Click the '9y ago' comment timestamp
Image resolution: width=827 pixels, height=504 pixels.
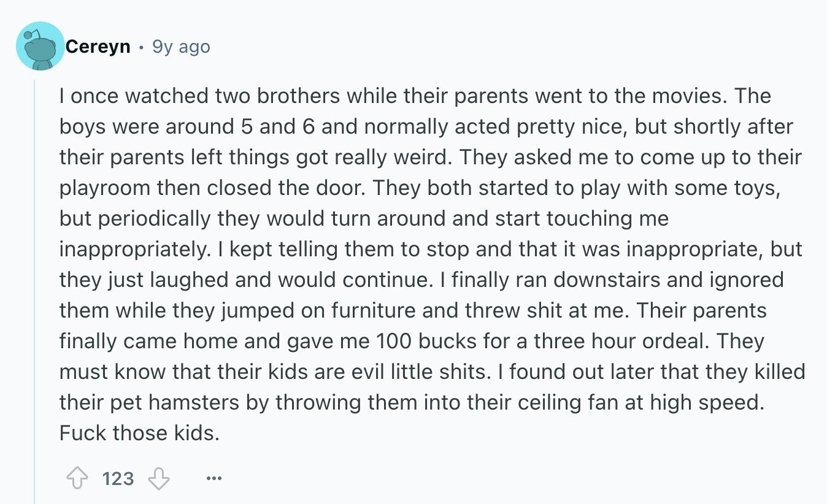click(181, 47)
